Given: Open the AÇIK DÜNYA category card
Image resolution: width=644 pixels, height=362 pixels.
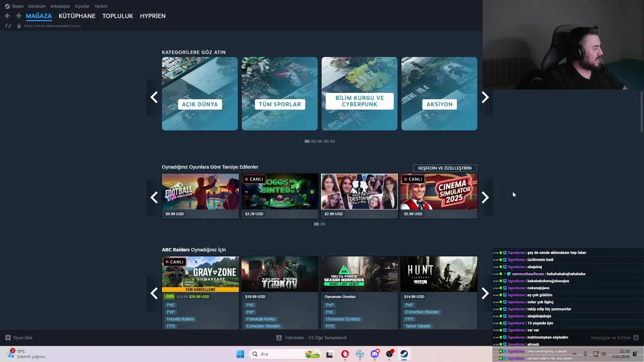Looking at the screenshot, I should [200, 94].
